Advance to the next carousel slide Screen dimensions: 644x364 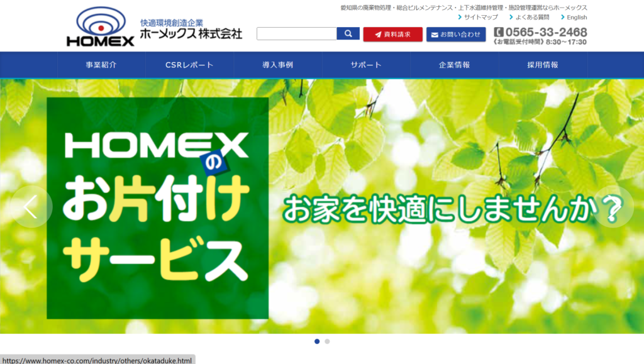pos(613,207)
